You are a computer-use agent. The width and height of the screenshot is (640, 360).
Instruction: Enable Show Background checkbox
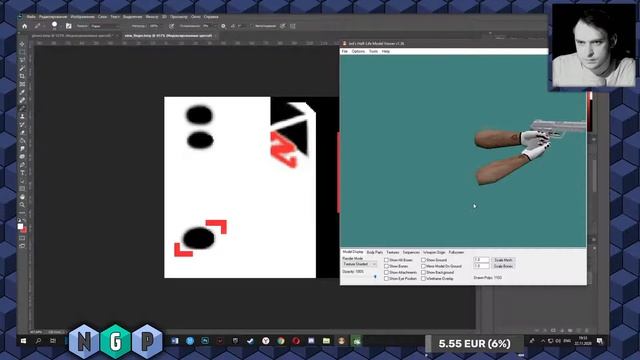coord(423,272)
